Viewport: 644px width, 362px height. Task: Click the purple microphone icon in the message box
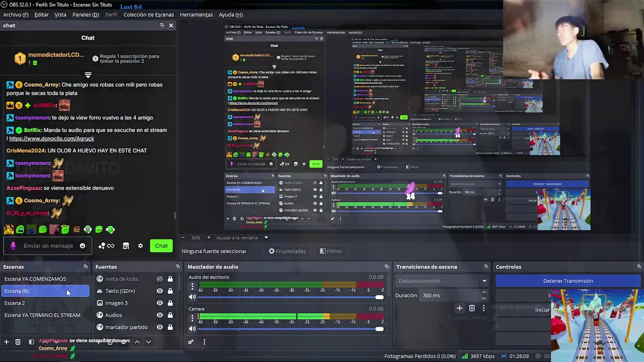[x=13, y=246]
